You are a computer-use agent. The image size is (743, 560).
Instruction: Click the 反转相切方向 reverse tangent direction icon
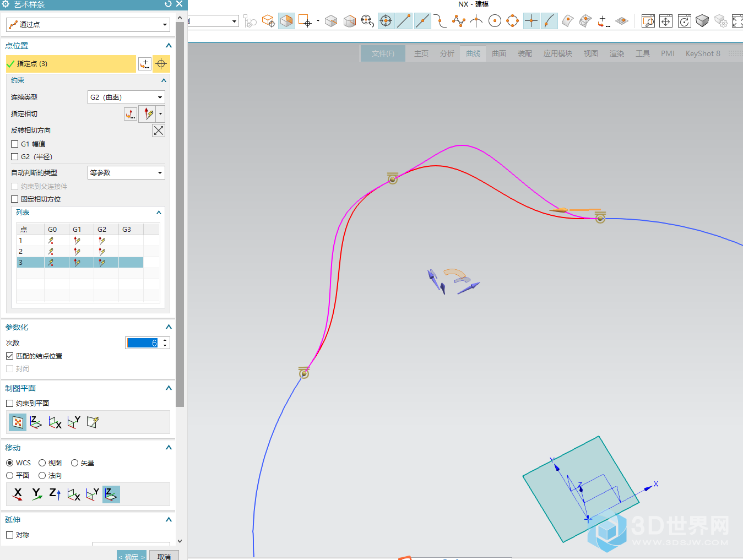[159, 131]
